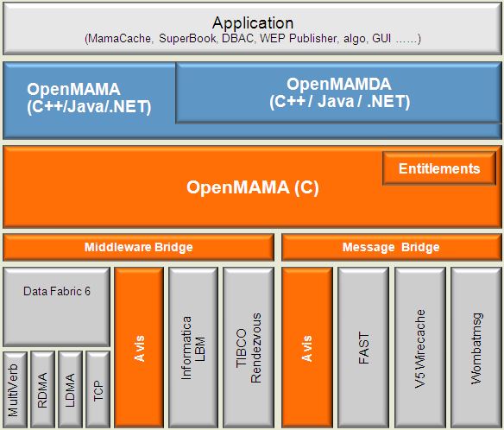Click the OpenMAMA (C) orange layer
The height and width of the screenshot is (430, 504).
coord(252,187)
